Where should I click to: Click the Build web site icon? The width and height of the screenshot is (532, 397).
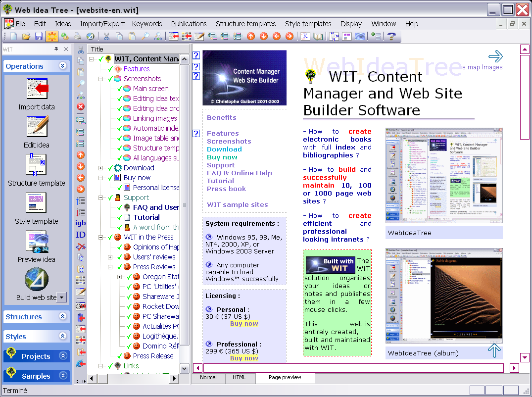point(36,279)
